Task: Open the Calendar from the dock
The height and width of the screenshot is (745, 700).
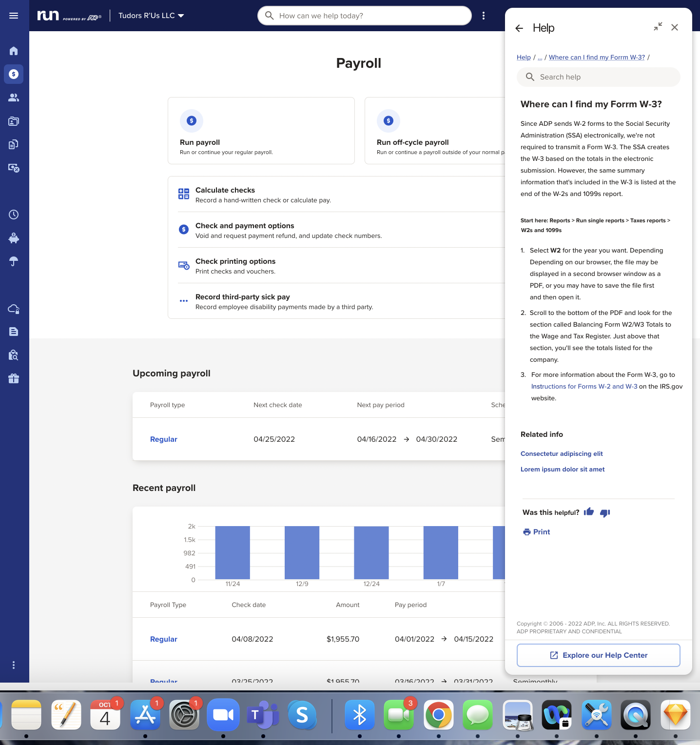Action: click(x=105, y=715)
